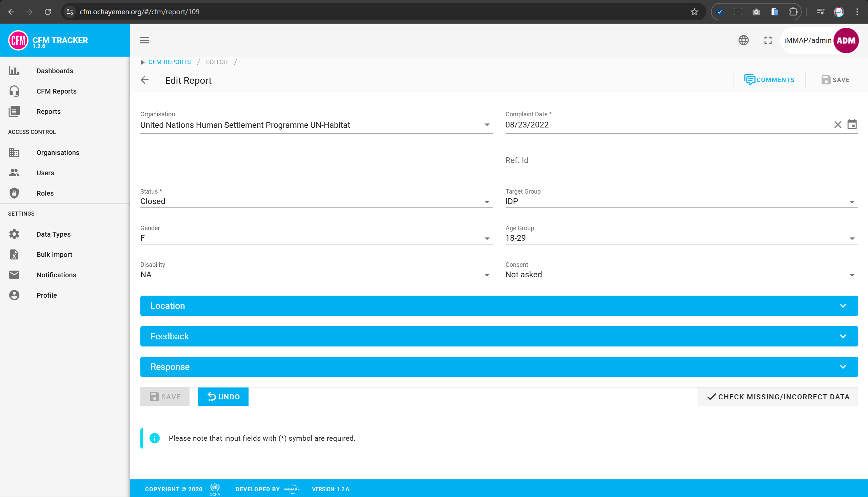
Task: Collapse the sidebar with hamburger menu
Action: point(144,40)
